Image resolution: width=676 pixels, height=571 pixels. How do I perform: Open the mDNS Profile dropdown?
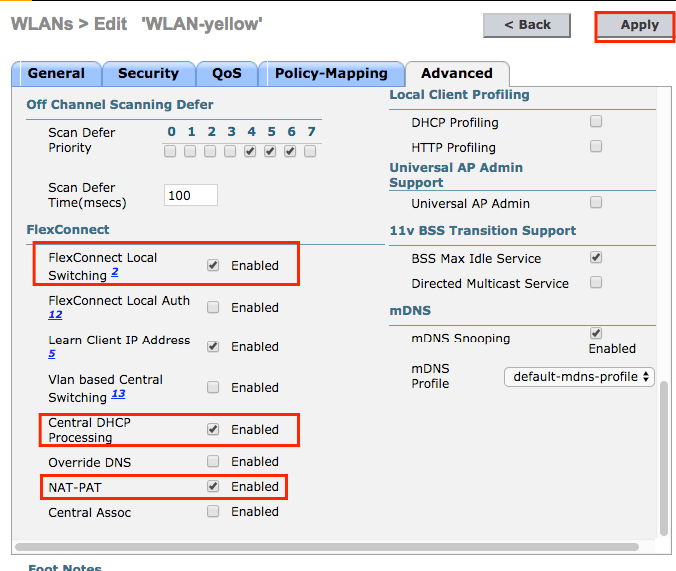pyautogui.click(x=579, y=377)
